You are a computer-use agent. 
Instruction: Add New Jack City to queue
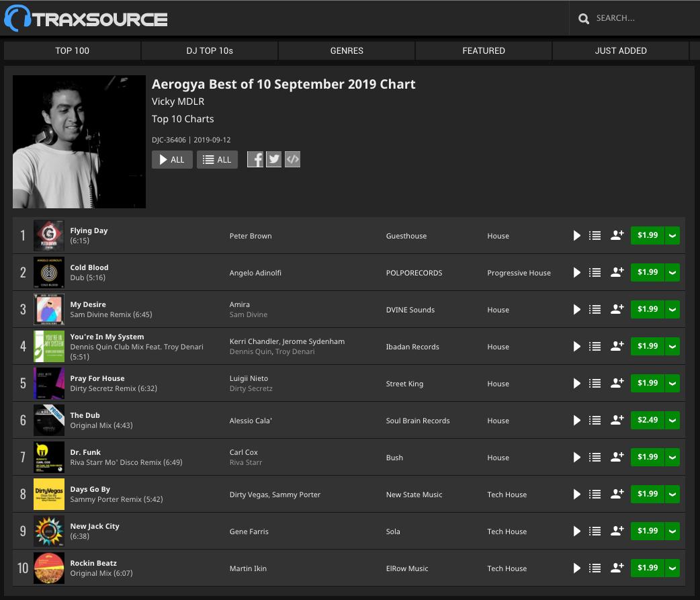click(595, 531)
